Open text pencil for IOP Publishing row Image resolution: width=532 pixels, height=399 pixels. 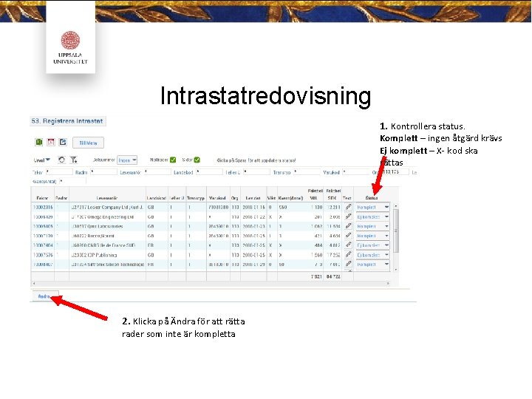click(x=348, y=254)
